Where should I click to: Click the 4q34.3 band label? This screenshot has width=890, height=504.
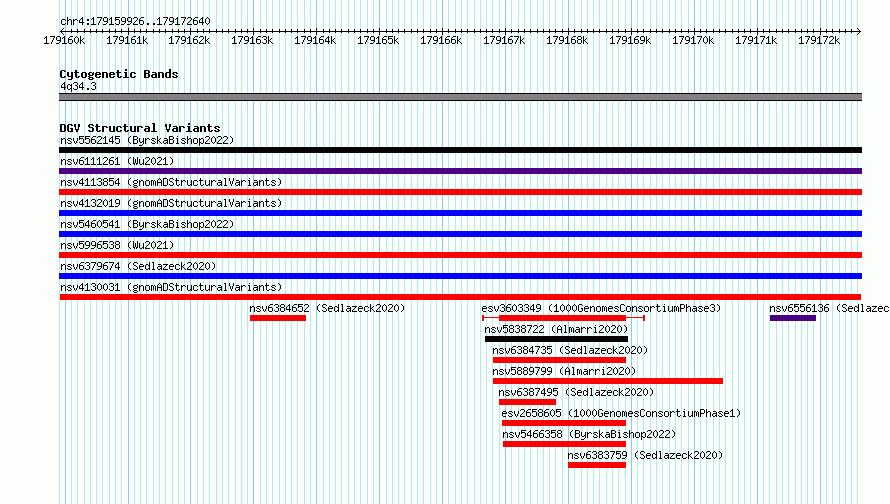click(x=78, y=86)
